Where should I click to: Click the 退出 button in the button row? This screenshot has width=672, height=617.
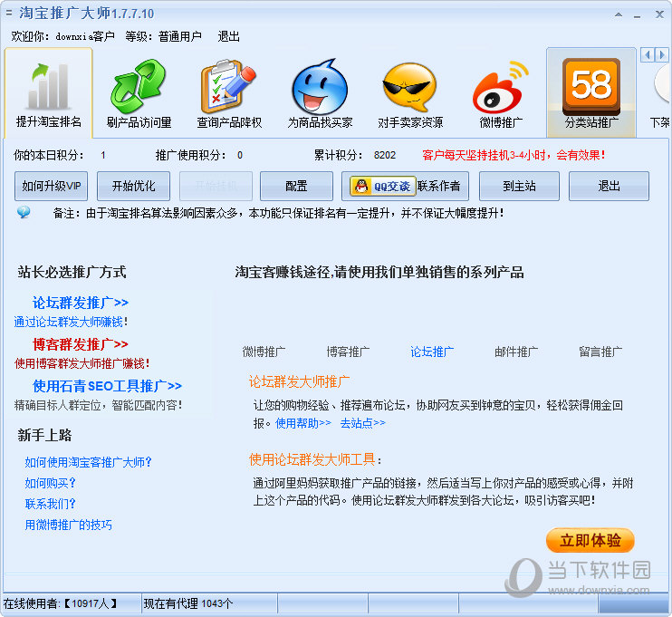click(609, 186)
